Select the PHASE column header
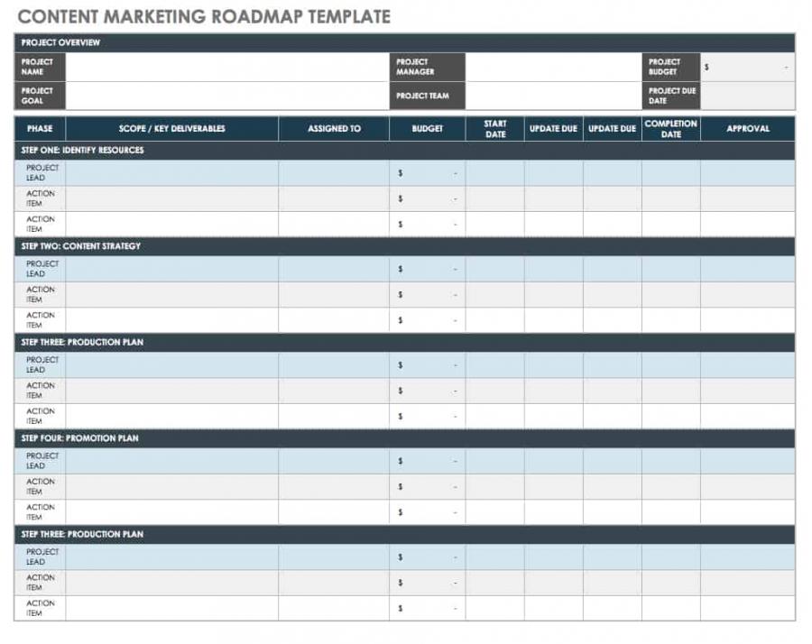812x644 pixels. coord(40,128)
